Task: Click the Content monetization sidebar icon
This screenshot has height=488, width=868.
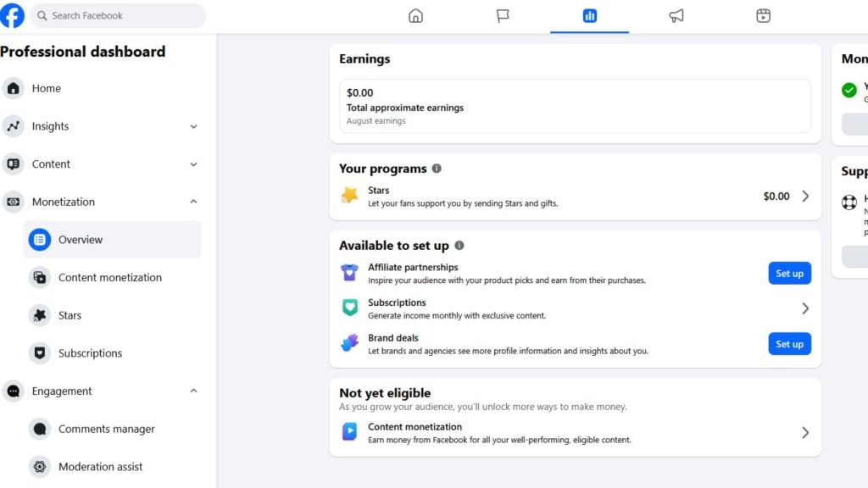Action: coord(40,277)
